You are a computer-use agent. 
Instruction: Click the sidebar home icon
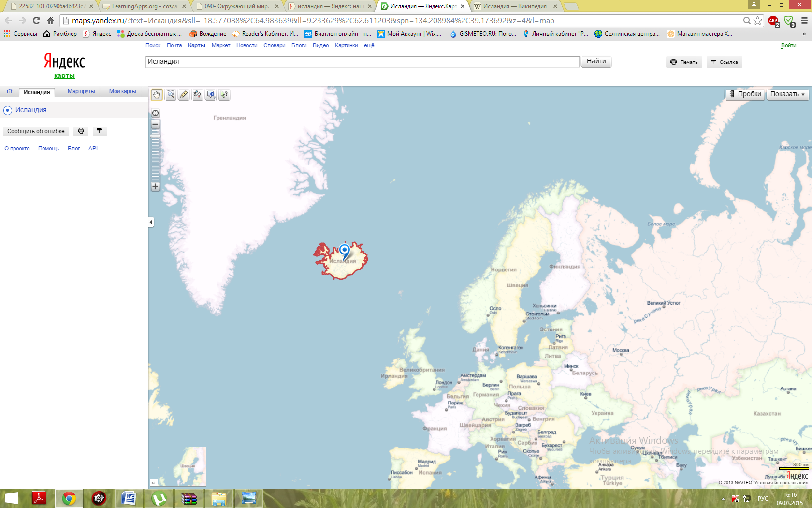[x=10, y=91]
